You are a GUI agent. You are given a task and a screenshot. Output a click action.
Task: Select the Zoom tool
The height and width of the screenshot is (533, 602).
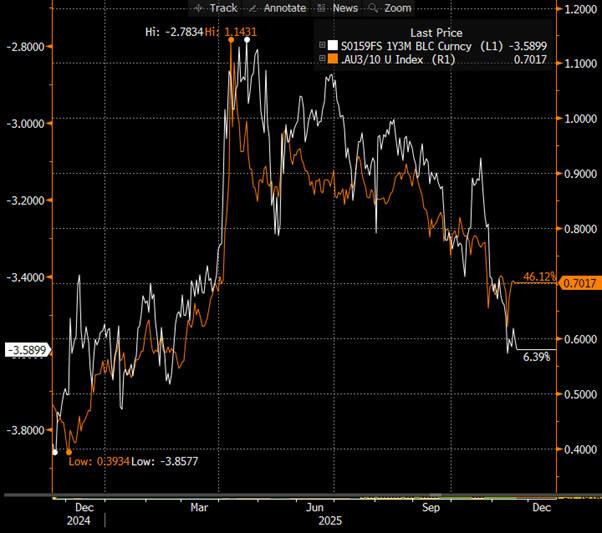(390, 8)
